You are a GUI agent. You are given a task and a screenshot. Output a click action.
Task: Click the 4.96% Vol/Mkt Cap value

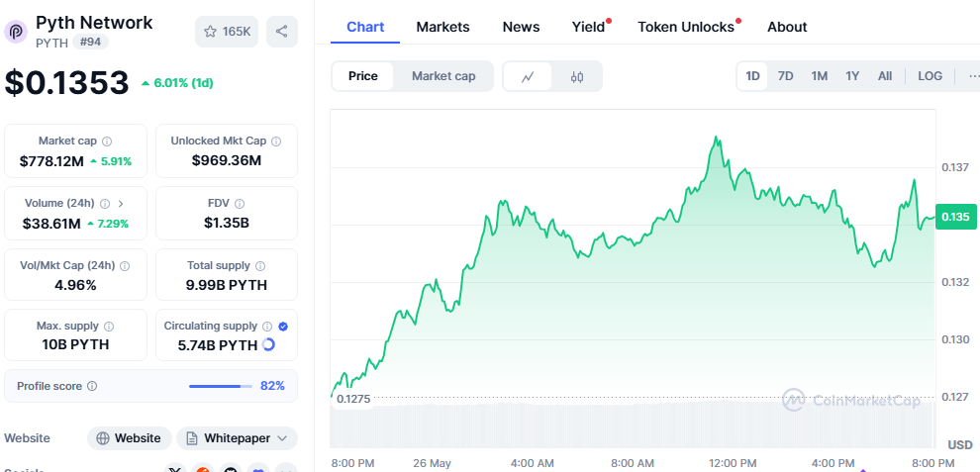pos(75,286)
